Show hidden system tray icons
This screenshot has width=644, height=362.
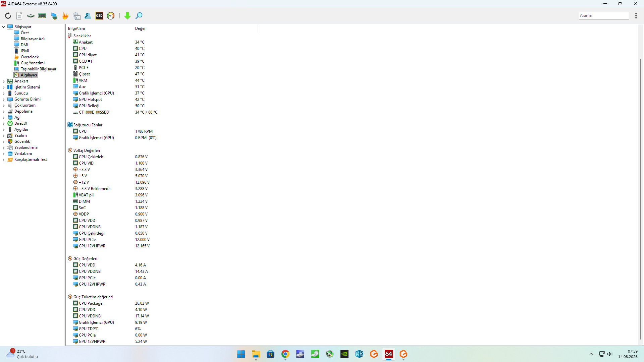tap(591, 354)
